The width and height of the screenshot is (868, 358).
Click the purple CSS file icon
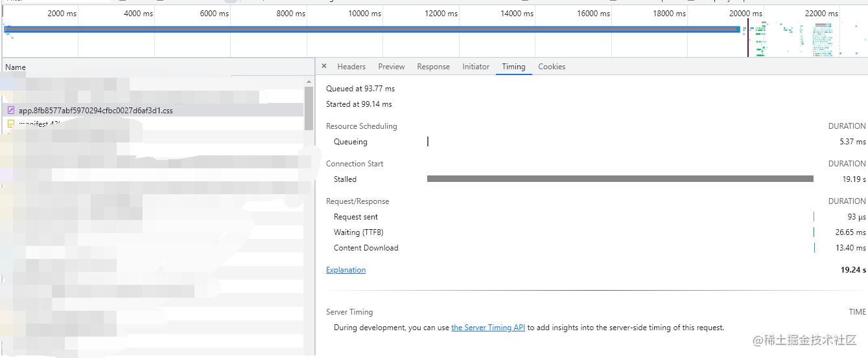[11, 111]
